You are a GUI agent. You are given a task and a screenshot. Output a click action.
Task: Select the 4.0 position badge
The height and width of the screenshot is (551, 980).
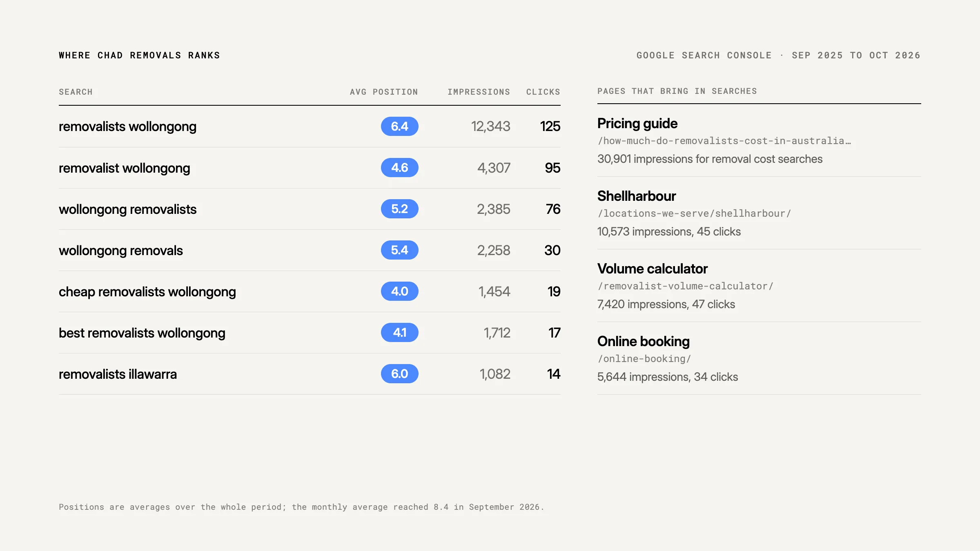(x=399, y=291)
